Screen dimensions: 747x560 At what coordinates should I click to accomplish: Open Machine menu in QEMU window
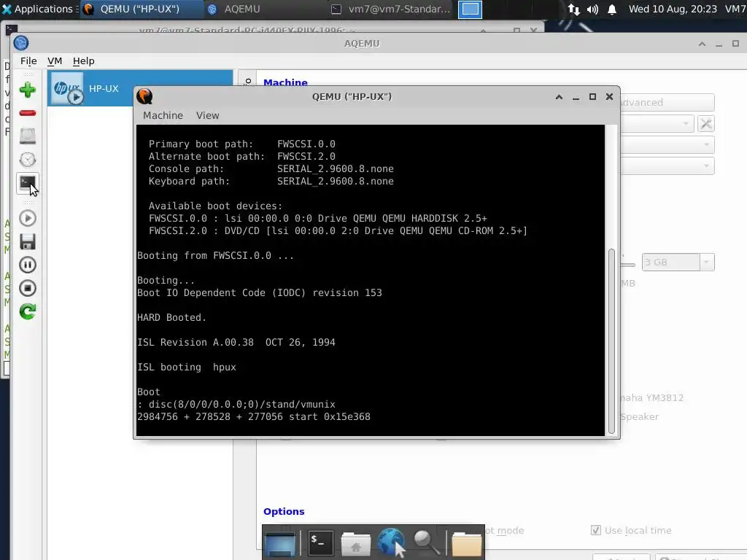click(163, 115)
